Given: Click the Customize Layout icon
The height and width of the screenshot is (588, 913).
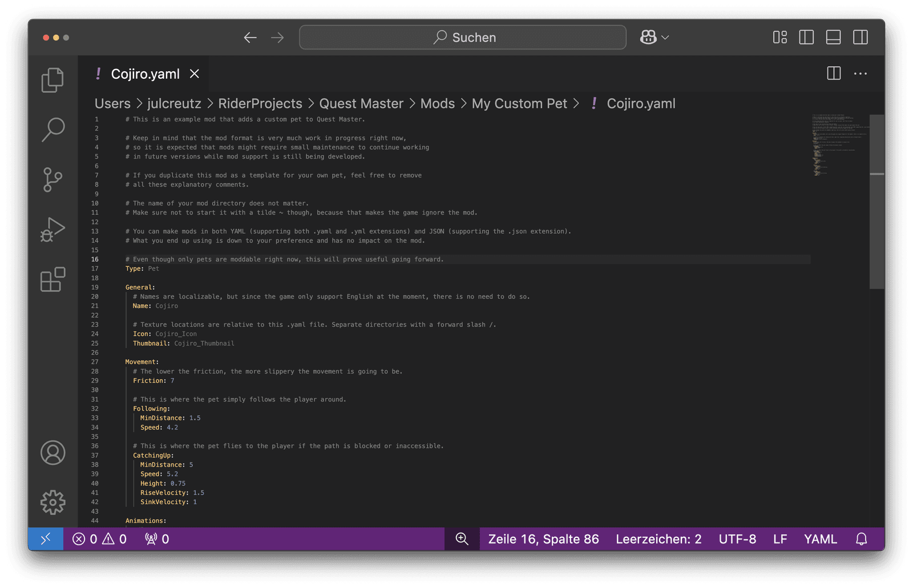Looking at the screenshot, I should tap(779, 38).
